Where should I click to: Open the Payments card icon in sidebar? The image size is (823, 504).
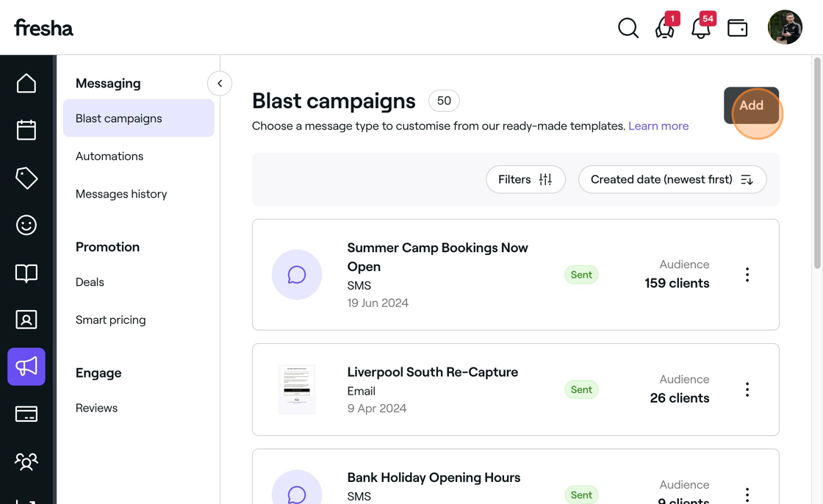pyautogui.click(x=26, y=414)
